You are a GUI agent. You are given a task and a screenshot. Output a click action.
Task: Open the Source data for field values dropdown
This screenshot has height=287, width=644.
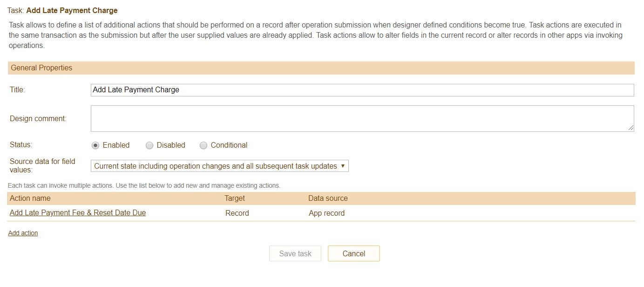pyautogui.click(x=219, y=166)
